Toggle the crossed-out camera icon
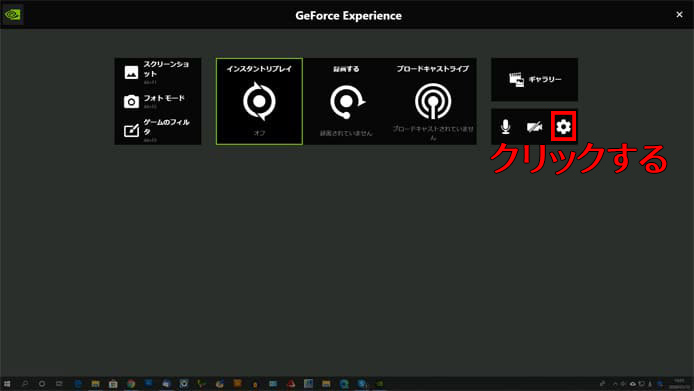The width and height of the screenshot is (694, 391). pos(534,128)
